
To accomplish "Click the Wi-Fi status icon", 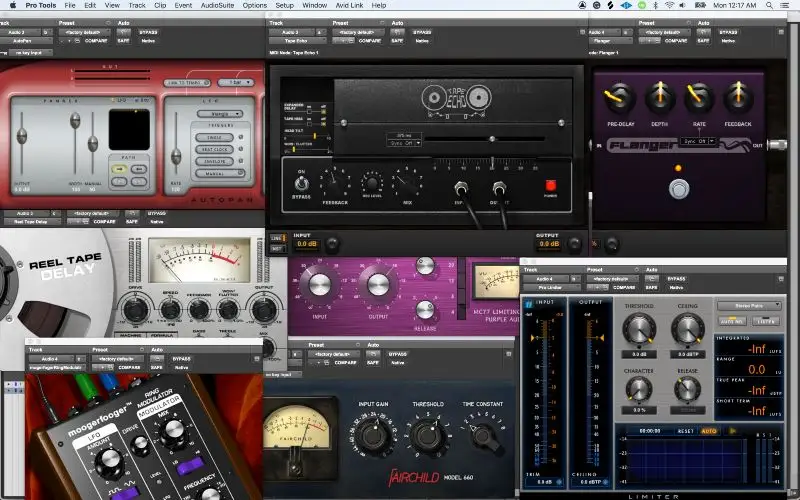I will 669,5.
